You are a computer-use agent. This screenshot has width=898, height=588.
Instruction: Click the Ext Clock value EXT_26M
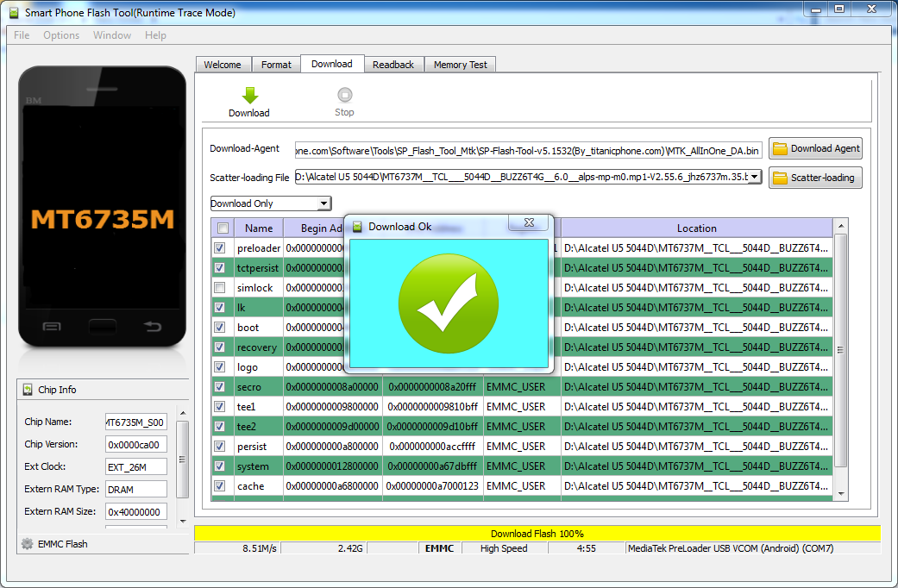[136, 466]
